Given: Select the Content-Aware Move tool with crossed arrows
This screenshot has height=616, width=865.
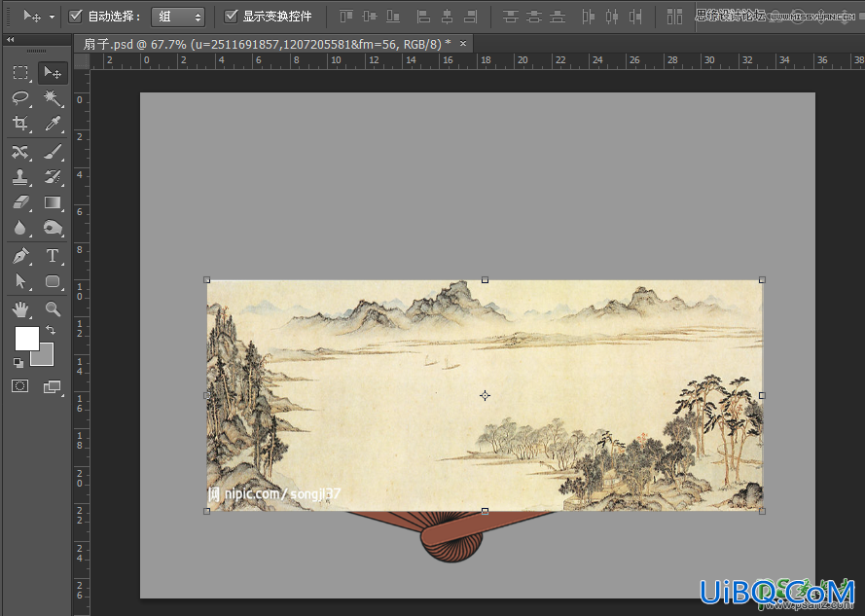Looking at the screenshot, I should tap(20, 152).
